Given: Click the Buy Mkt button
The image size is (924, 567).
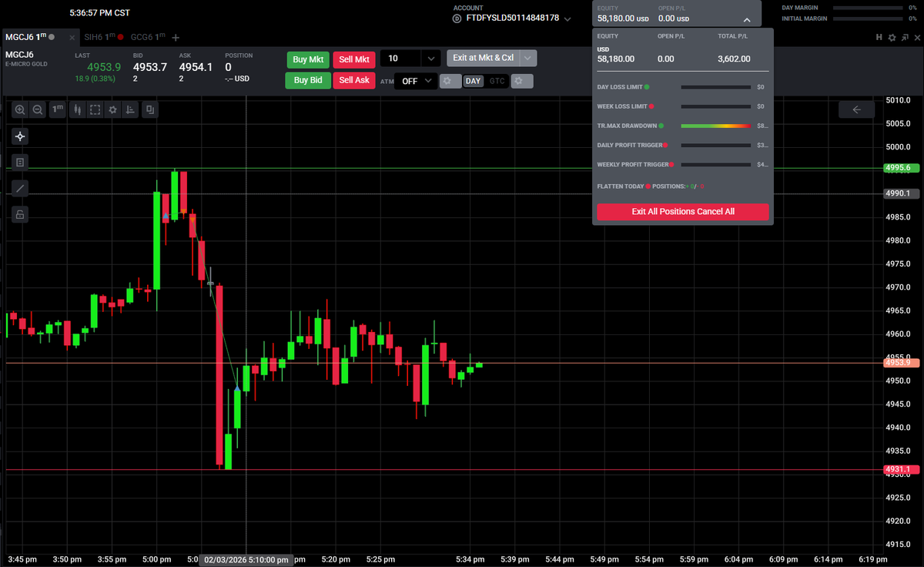Looking at the screenshot, I should (308, 59).
